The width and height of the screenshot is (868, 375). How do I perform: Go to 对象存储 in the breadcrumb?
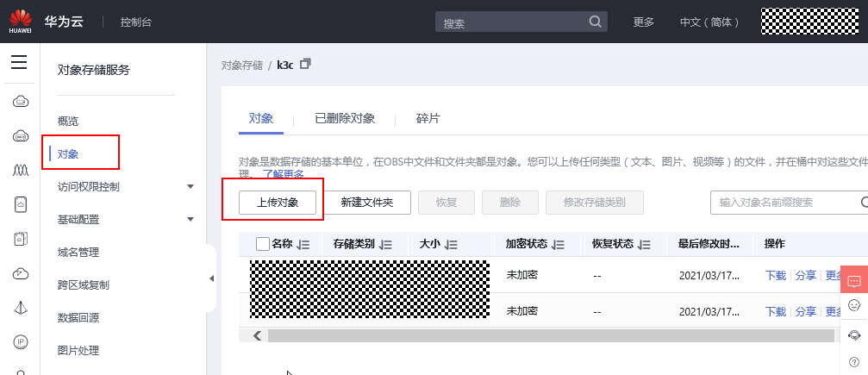[242, 66]
